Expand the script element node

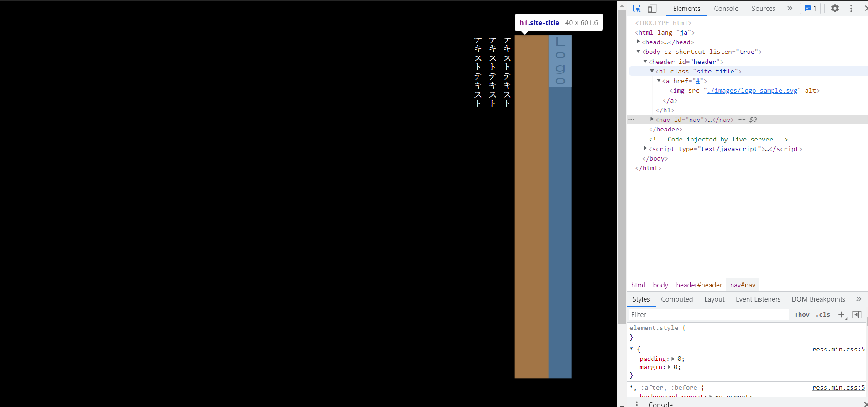click(x=645, y=149)
